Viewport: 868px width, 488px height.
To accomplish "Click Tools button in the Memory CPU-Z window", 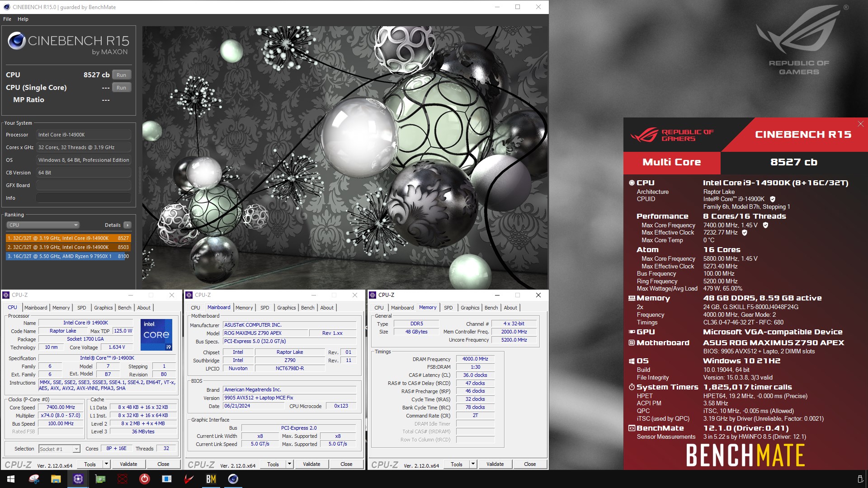I will 457,464.
